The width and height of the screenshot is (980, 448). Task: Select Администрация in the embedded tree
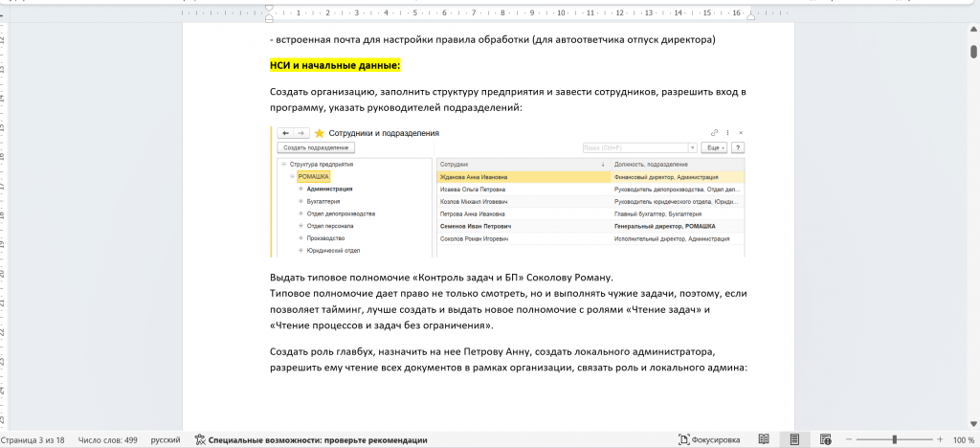click(329, 189)
